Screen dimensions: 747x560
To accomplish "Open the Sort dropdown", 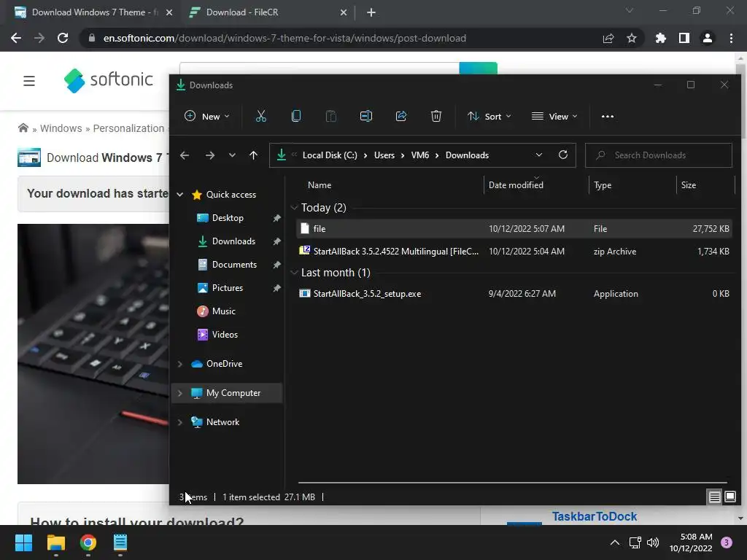I will 489,116.
